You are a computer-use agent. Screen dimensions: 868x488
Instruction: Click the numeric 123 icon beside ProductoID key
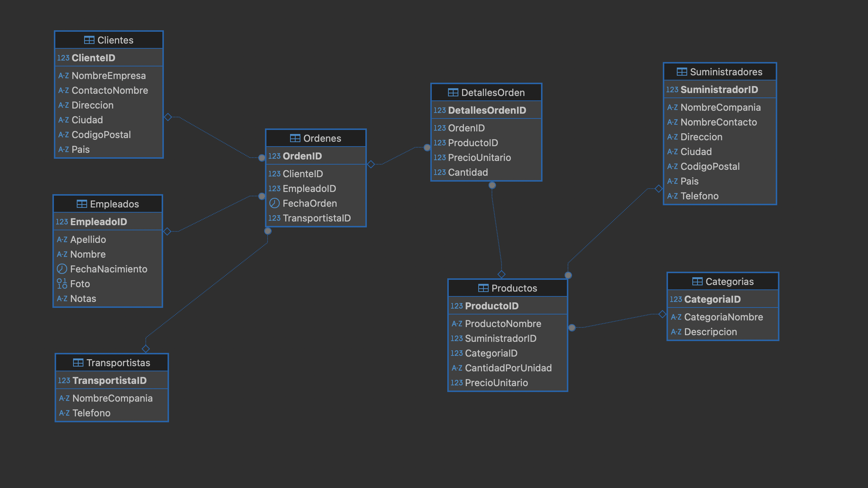point(457,306)
